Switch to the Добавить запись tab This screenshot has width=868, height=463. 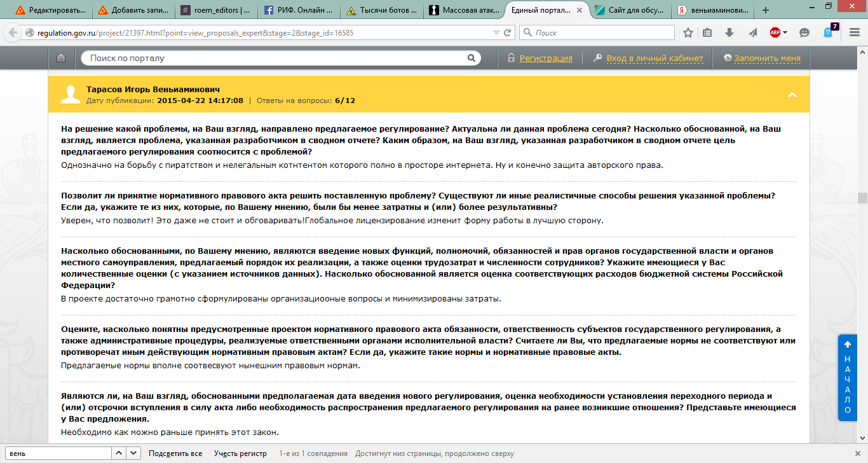point(132,10)
